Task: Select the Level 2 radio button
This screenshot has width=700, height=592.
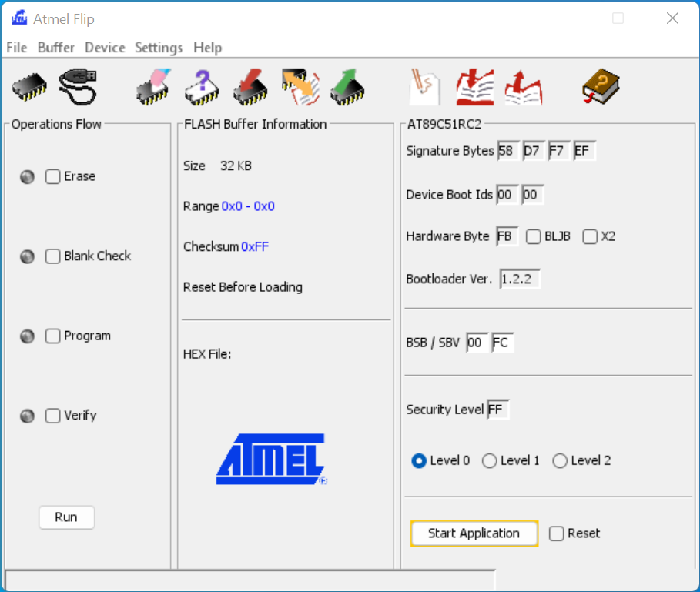Action: tap(560, 461)
